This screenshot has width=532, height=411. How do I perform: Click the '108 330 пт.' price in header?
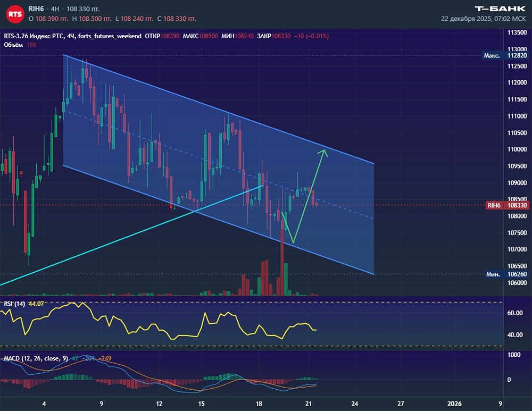[x=83, y=9]
